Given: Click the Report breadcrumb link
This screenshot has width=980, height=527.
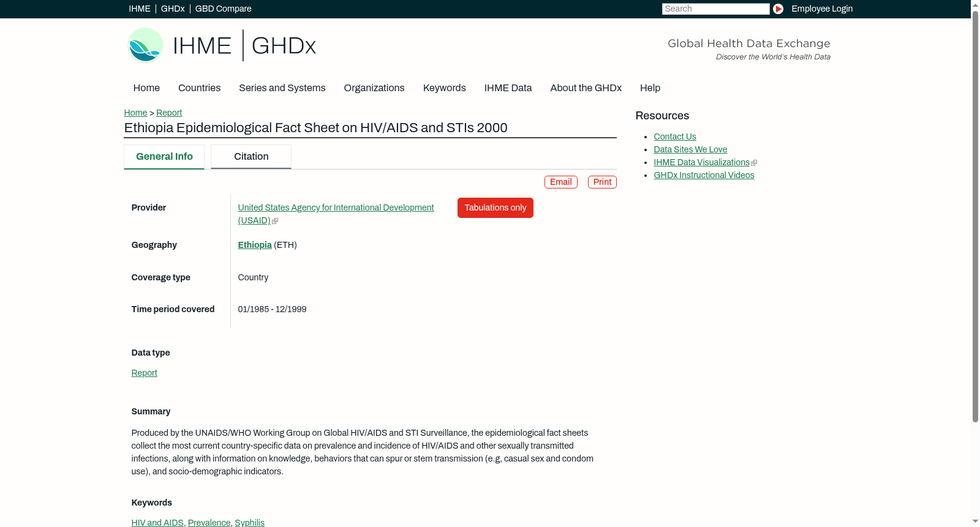Looking at the screenshot, I should (169, 113).
